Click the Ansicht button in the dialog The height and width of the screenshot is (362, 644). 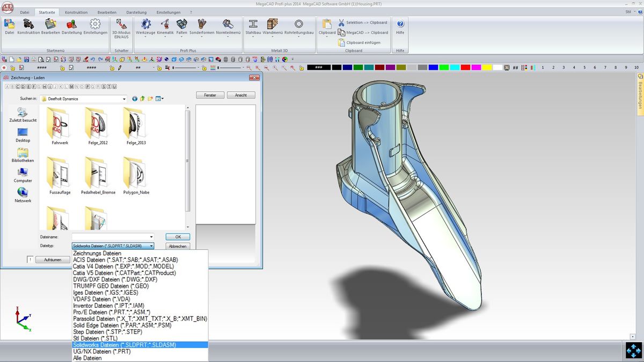click(x=241, y=95)
